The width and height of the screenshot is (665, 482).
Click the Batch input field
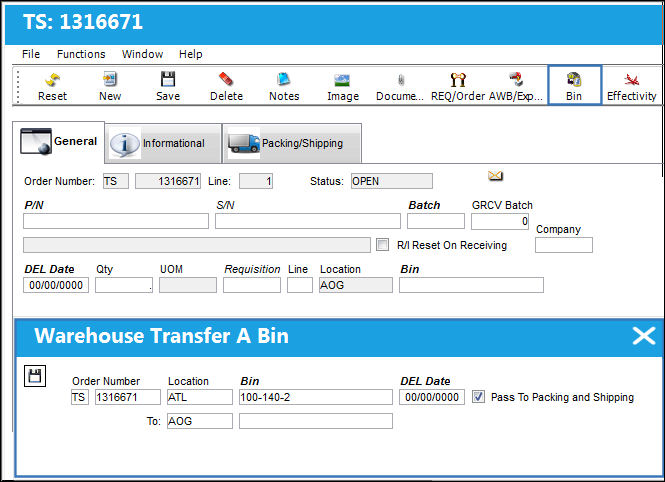(436, 221)
